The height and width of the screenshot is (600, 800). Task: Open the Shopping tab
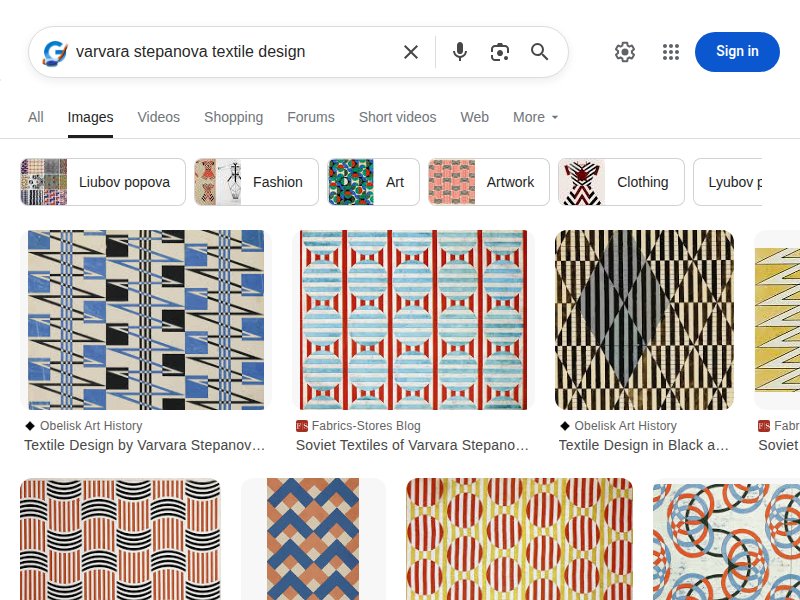pyautogui.click(x=233, y=117)
